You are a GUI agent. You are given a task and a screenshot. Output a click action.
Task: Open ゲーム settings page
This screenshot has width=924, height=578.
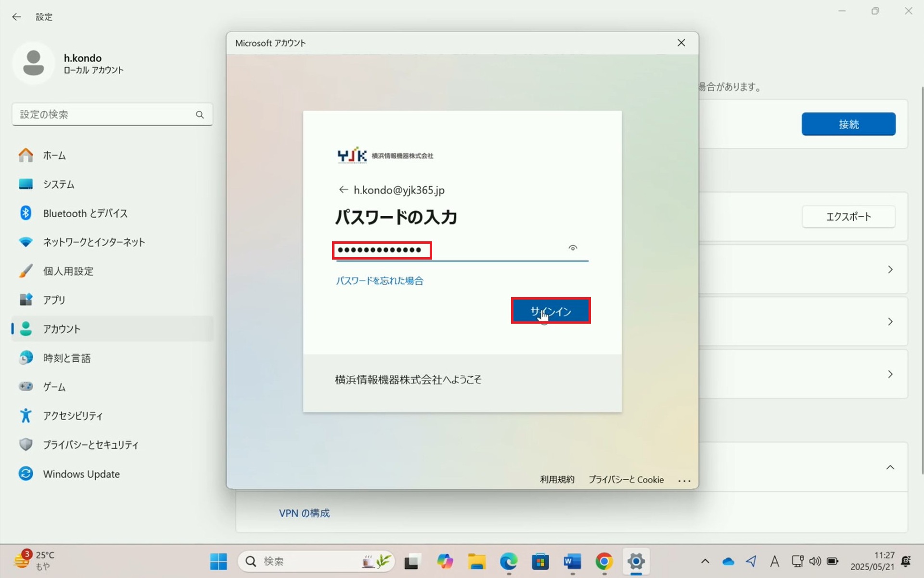(112, 387)
